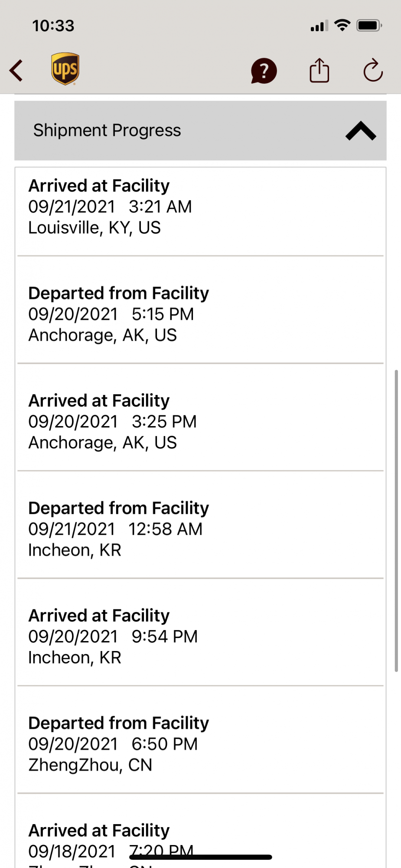The image size is (401, 868).
Task: Click the vertical scrollbar on right edge
Action: [396, 521]
